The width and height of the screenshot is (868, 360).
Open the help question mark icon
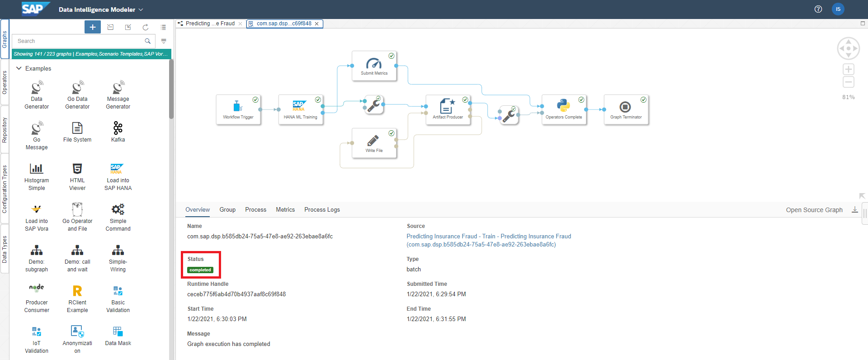click(x=818, y=9)
